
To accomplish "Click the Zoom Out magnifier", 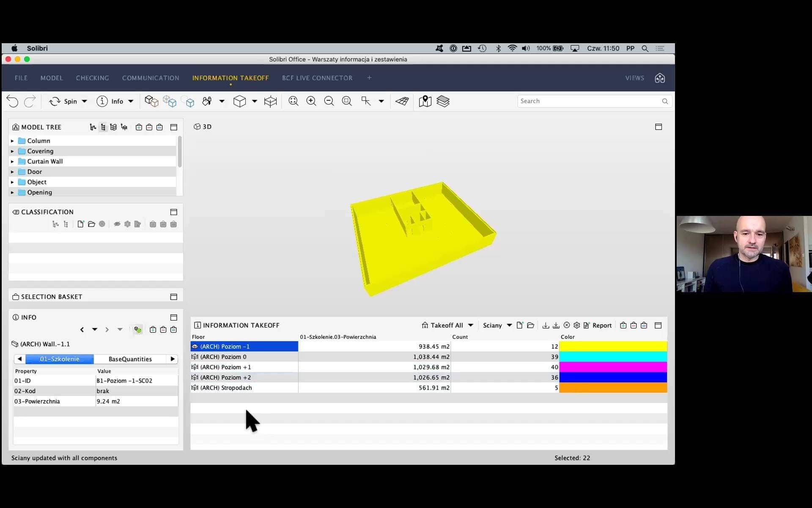I will [x=329, y=101].
